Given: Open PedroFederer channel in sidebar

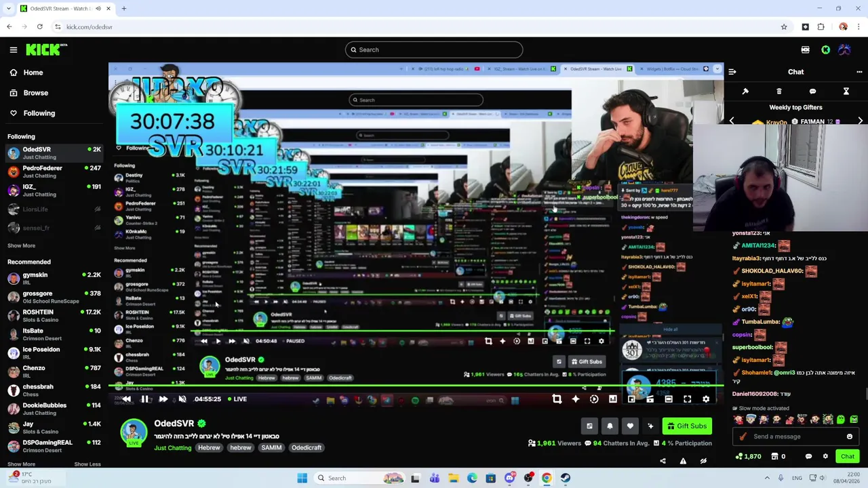Looking at the screenshot, I should [x=54, y=171].
